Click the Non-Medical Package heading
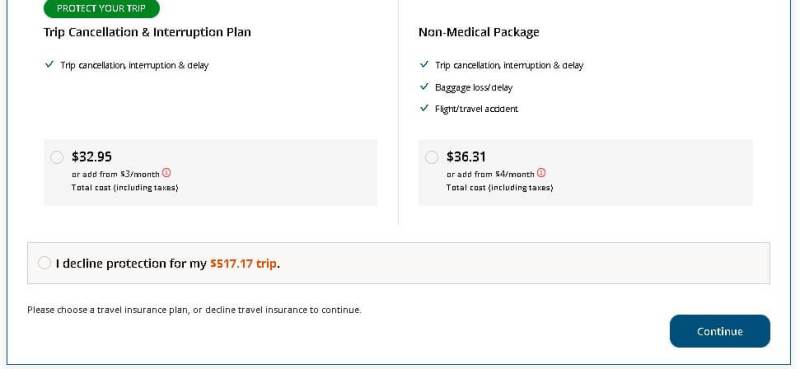 click(x=479, y=32)
